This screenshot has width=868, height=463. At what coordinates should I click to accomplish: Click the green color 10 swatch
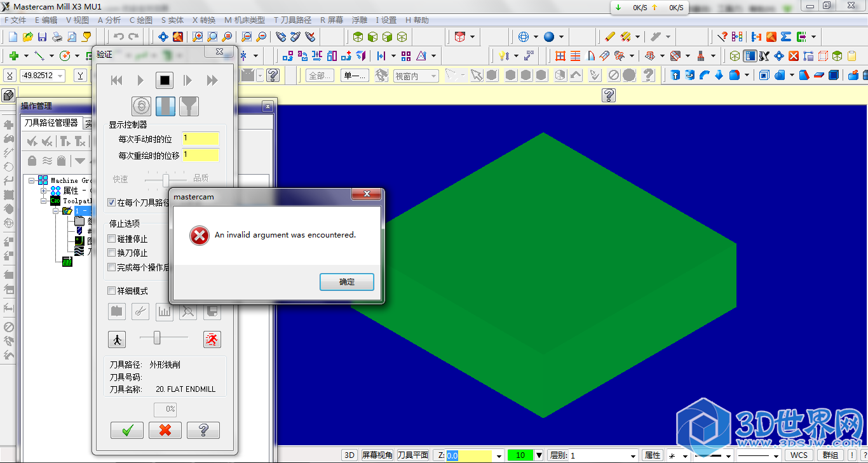tap(520, 455)
